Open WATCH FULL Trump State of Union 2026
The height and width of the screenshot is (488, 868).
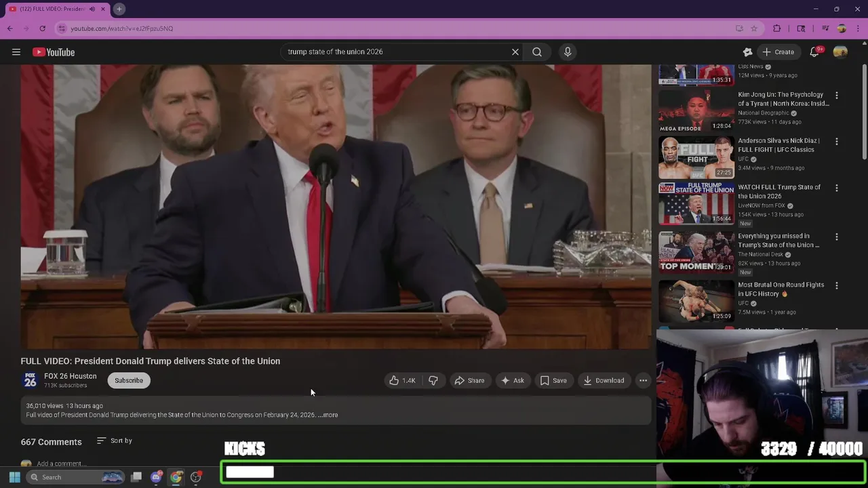pos(696,203)
